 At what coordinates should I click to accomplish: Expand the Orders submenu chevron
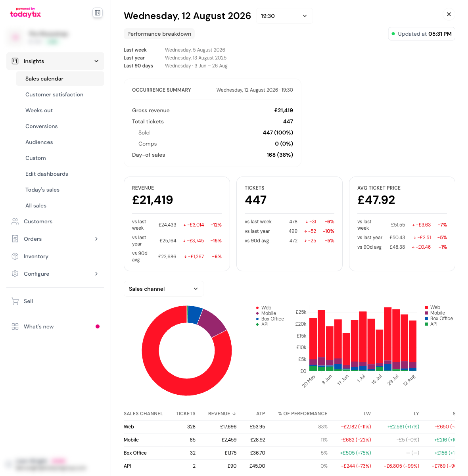[x=96, y=239]
